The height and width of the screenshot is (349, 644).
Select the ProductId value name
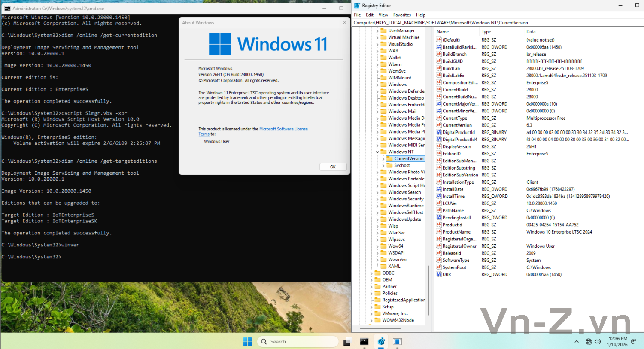pos(452,225)
